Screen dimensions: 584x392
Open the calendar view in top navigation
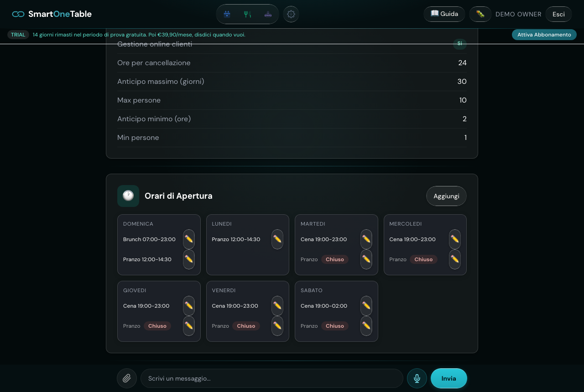click(x=227, y=14)
